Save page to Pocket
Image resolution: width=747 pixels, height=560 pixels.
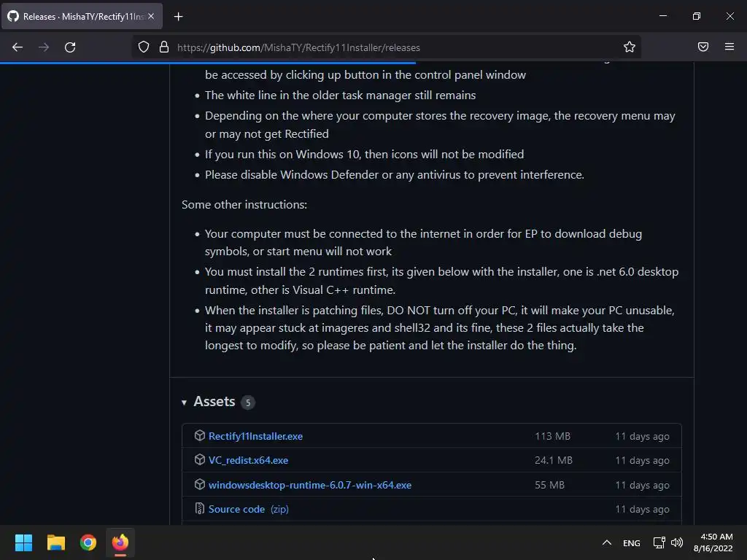[703, 47]
